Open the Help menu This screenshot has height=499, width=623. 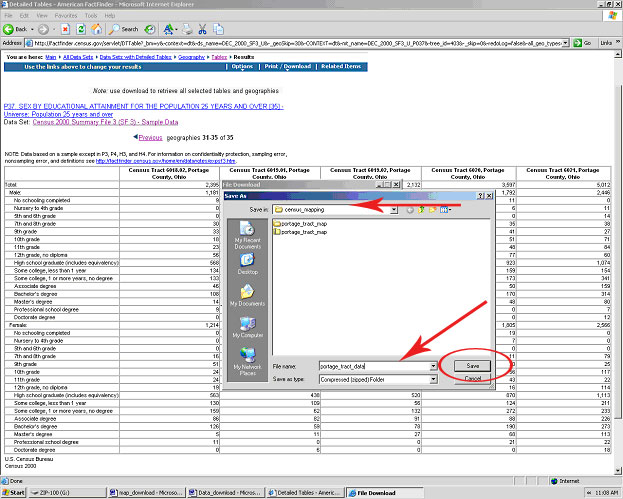tap(110, 15)
